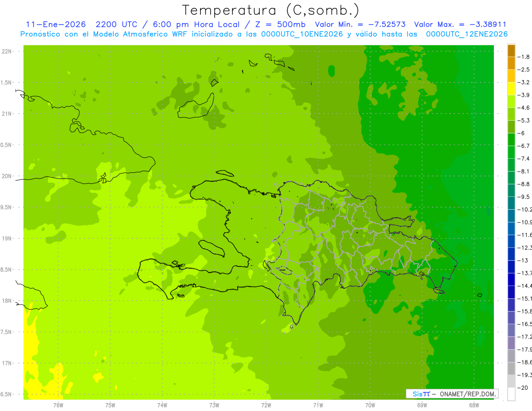Select the '0000UTC_12ENE2026' valid-until text
Screen dimensions: 532x411
click(466, 34)
